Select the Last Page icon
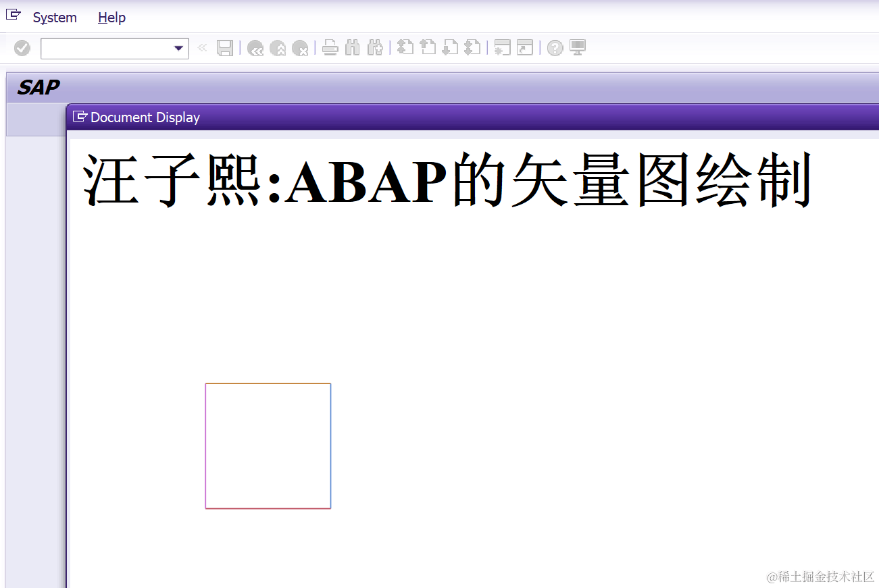 [x=473, y=48]
